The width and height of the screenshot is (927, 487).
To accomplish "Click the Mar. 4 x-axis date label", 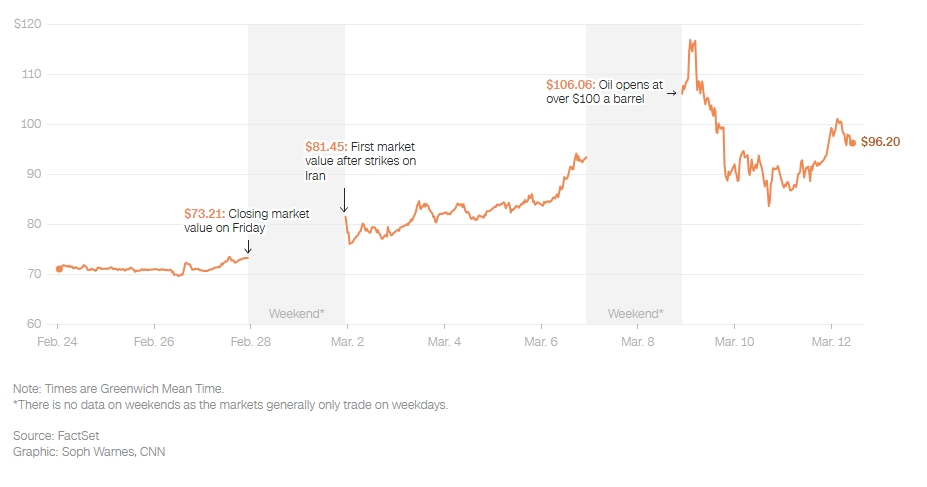I will pos(444,342).
